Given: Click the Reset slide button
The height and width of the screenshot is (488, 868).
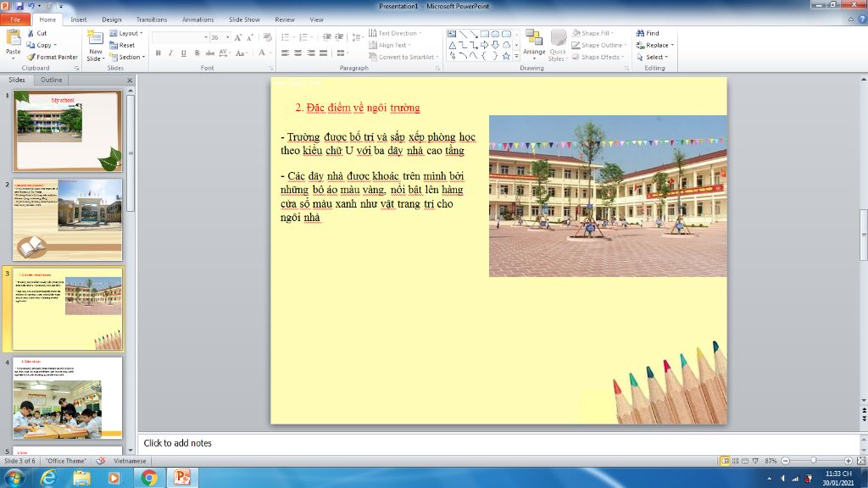Looking at the screenshot, I should click(x=123, y=45).
